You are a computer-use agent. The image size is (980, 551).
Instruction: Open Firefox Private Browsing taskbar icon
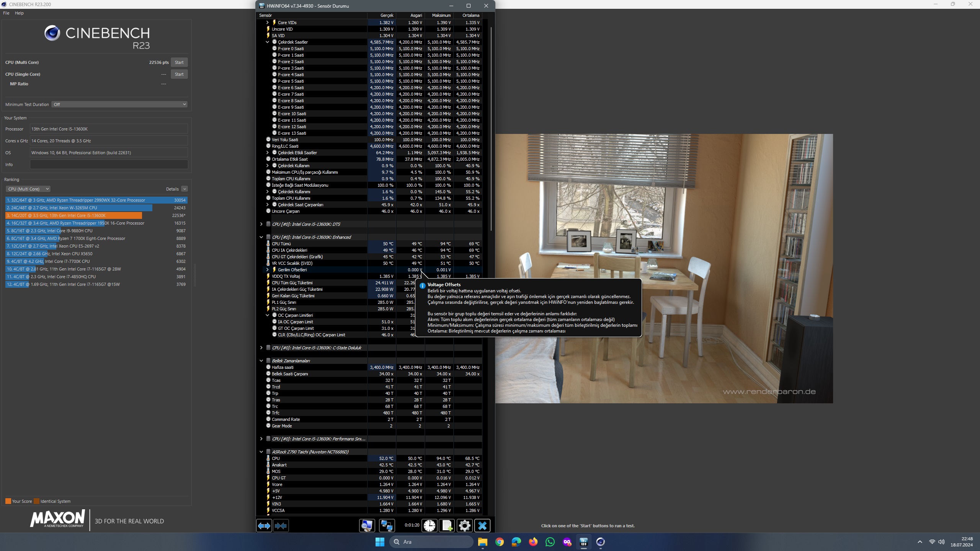567,542
